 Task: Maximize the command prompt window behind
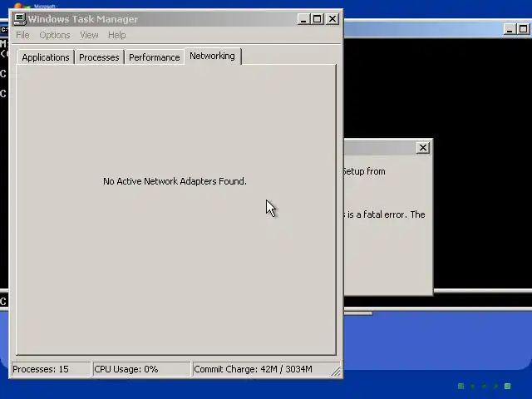point(523,29)
